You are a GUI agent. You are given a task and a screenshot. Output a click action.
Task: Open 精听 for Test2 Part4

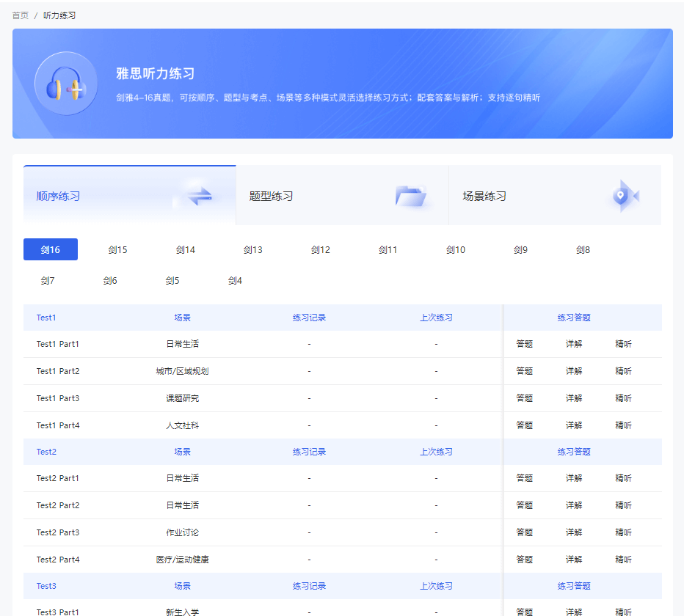click(623, 560)
